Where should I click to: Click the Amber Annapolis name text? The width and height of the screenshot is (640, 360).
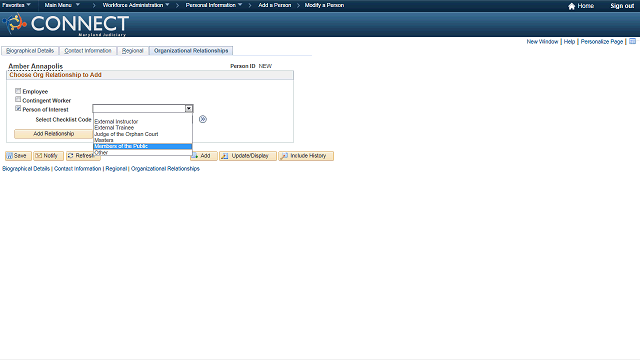36,66
